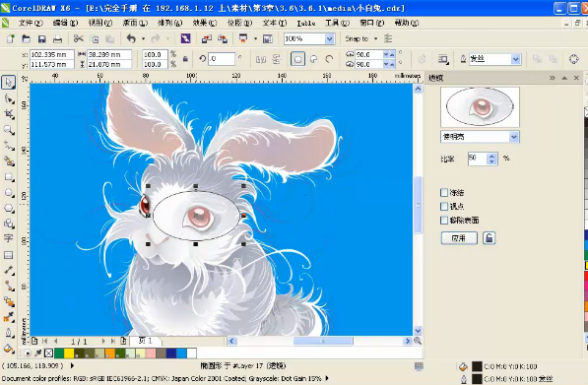Screen dimensions: 588x385
Task: Select the Fill bucket tool in toolbox
Action: [9, 349]
